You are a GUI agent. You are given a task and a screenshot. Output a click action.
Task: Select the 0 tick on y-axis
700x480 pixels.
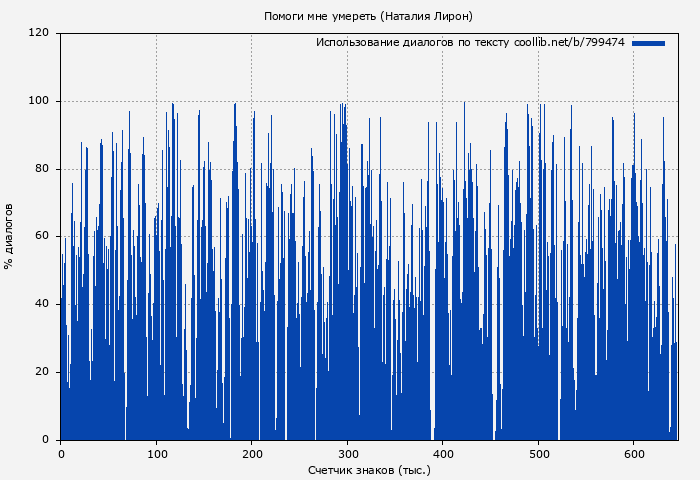[46, 440]
